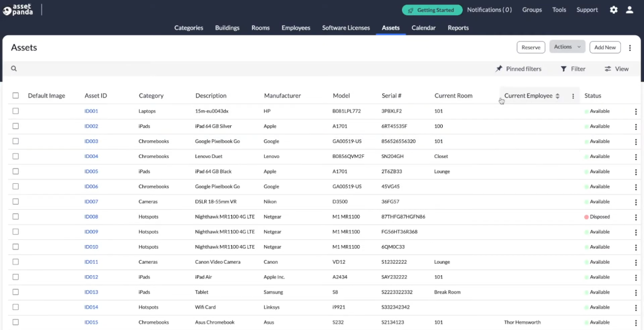
Task: Open the Reports tab
Action: (458, 28)
